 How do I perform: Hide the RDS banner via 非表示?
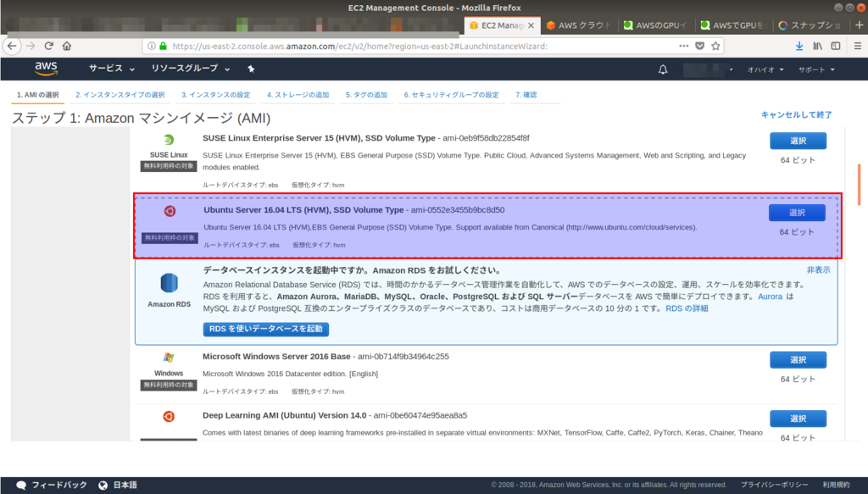[818, 270]
